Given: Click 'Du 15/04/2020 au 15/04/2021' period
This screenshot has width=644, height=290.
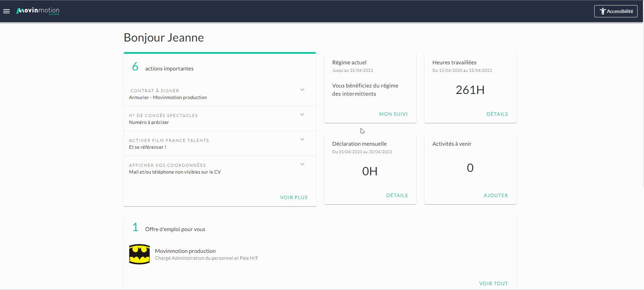Looking at the screenshot, I should pos(462,70).
